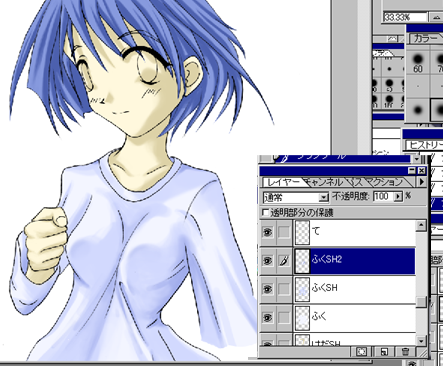Open the layers palette flyout menu arrow
This screenshot has height=366, width=443.
(421, 182)
